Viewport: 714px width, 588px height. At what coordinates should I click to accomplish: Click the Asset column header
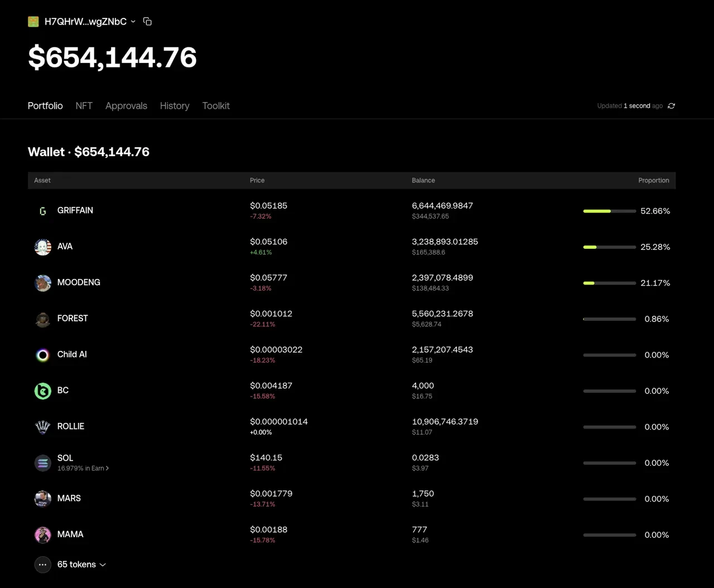[42, 180]
